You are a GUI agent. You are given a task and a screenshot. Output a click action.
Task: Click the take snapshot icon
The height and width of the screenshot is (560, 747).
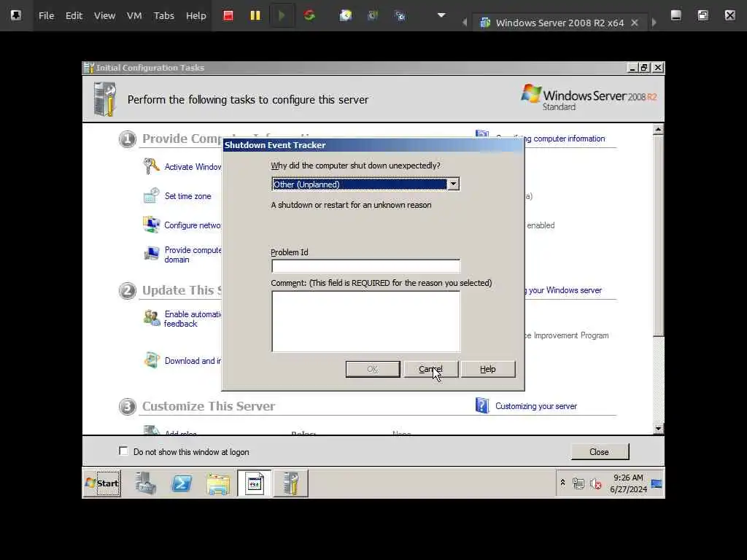point(346,16)
